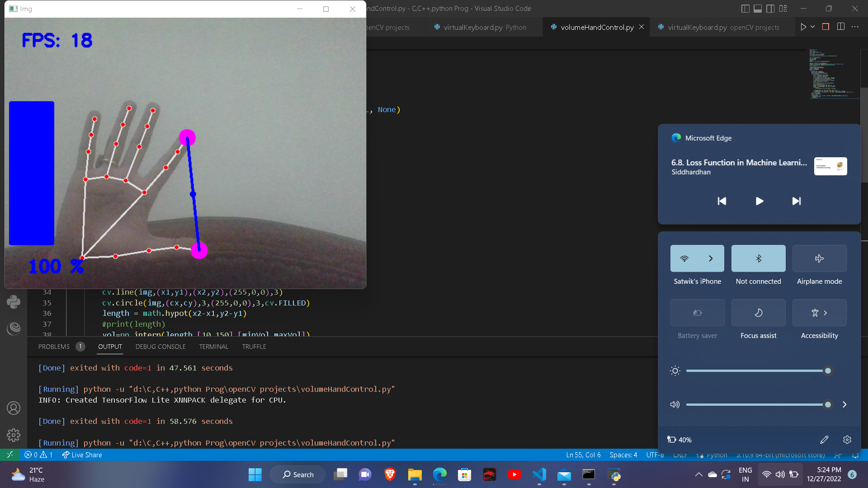The height and width of the screenshot is (488, 868).
Task: Split the editor using the split icon
Action: pyautogui.click(x=841, y=27)
